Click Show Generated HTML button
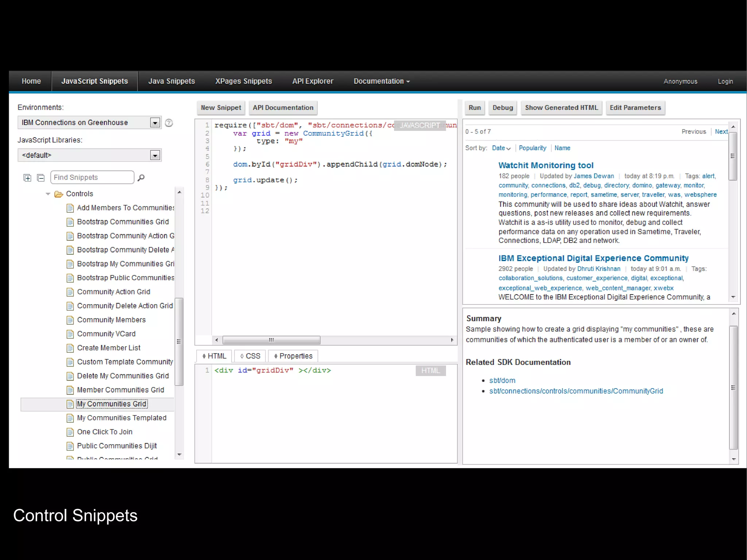This screenshot has height=560, width=747. tap(561, 108)
